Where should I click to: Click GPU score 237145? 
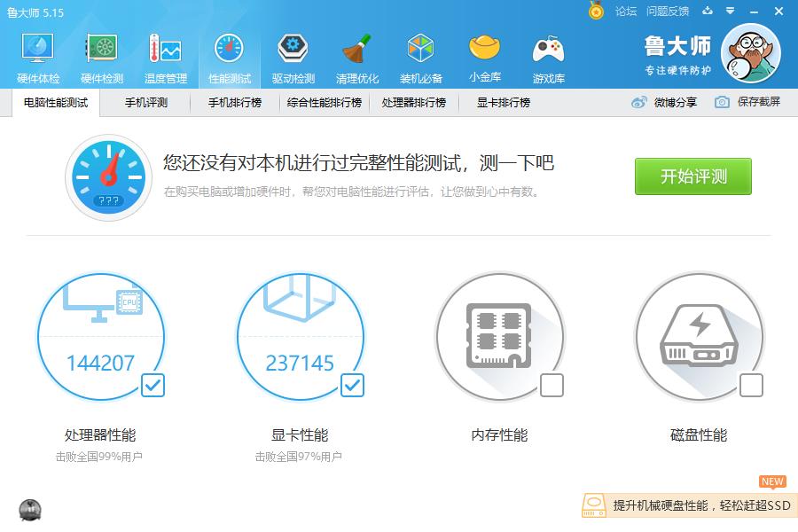click(x=300, y=363)
